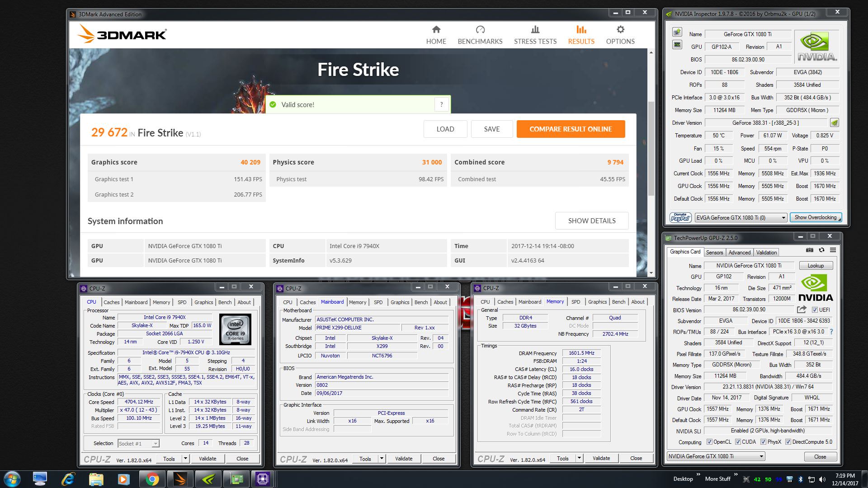Click the Lookup button in GPU-Z

click(816, 266)
